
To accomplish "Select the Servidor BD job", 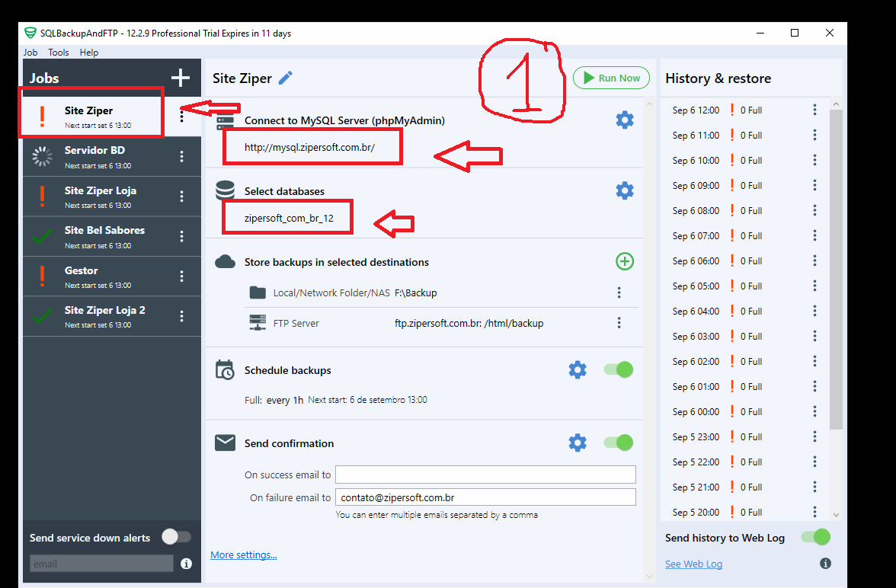I will tap(112, 157).
